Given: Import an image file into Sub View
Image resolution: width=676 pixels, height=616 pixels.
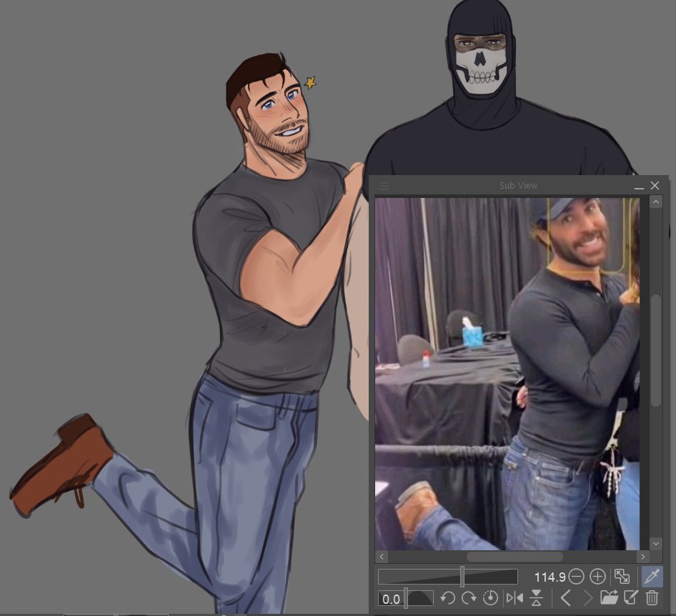Looking at the screenshot, I should tap(609, 598).
